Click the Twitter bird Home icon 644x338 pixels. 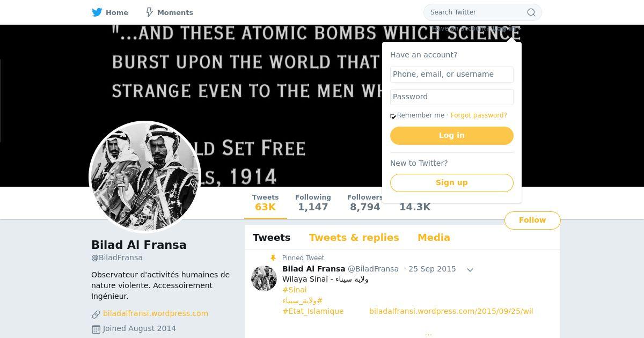[97, 12]
